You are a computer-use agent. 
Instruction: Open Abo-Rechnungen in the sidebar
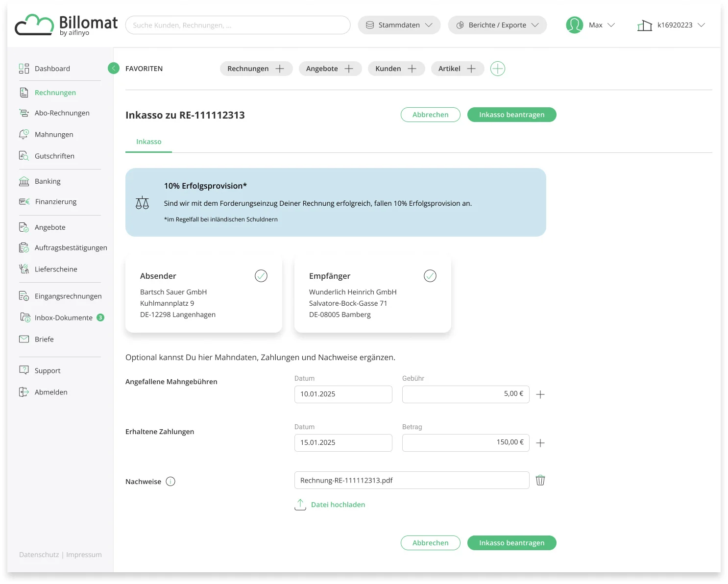point(62,113)
